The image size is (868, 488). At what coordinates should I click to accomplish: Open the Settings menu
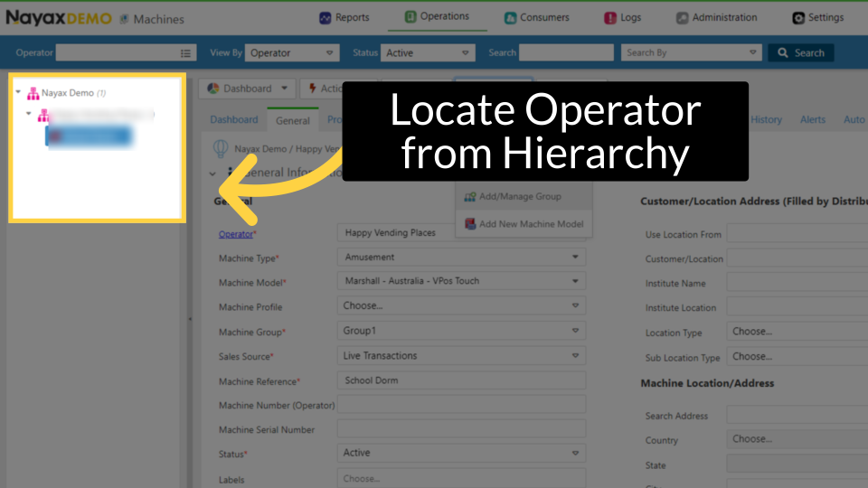(817, 18)
